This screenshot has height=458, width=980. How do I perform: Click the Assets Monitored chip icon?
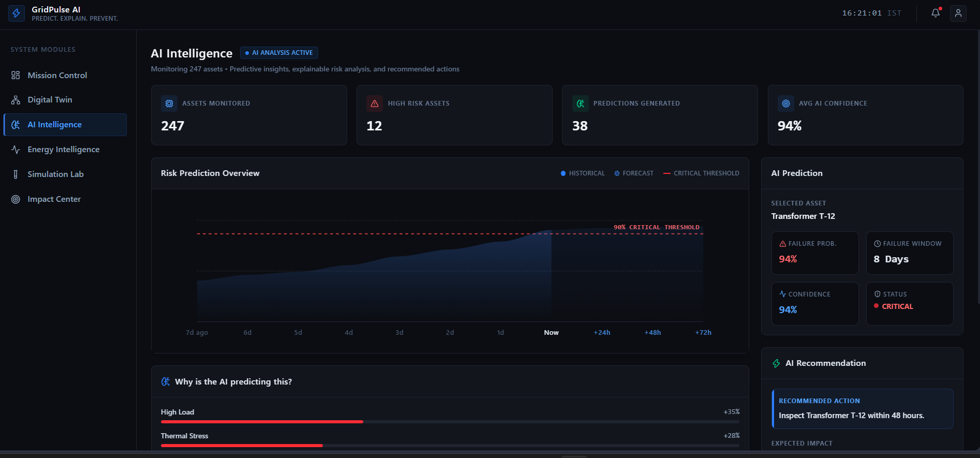pos(169,104)
